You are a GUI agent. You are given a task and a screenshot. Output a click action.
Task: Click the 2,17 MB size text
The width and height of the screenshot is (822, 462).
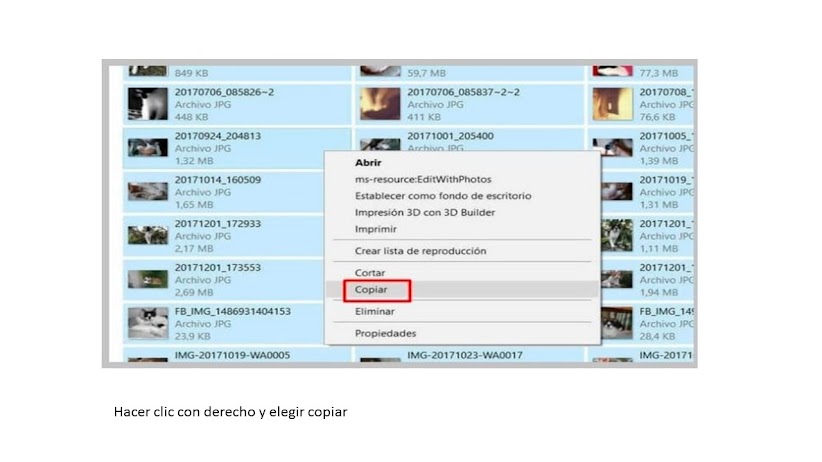pos(194,249)
